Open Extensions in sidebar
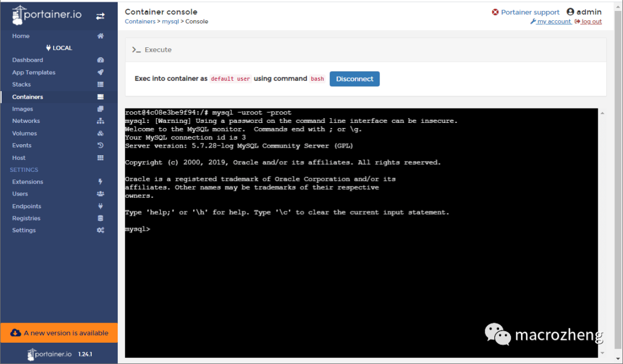This screenshot has height=364, width=623. pyautogui.click(x=59, y=182)
